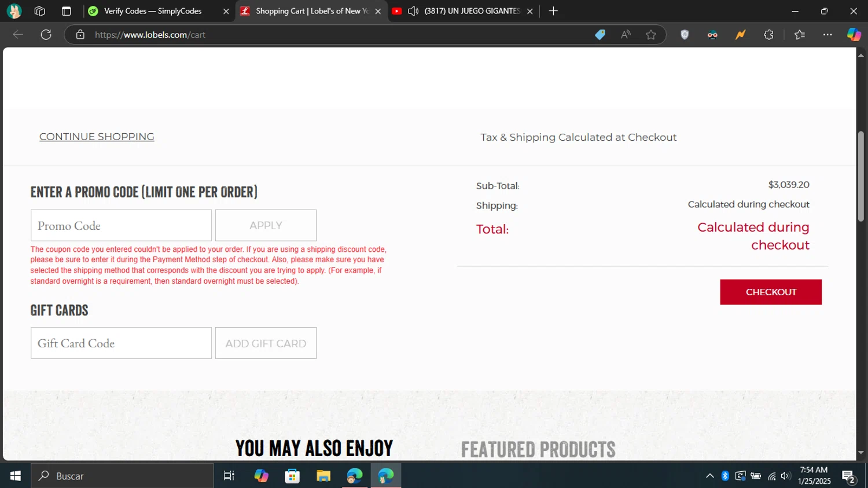Viewport: 868px width, 488px height.
Task: Open File Explorer from taskbar
Action: 323,476
